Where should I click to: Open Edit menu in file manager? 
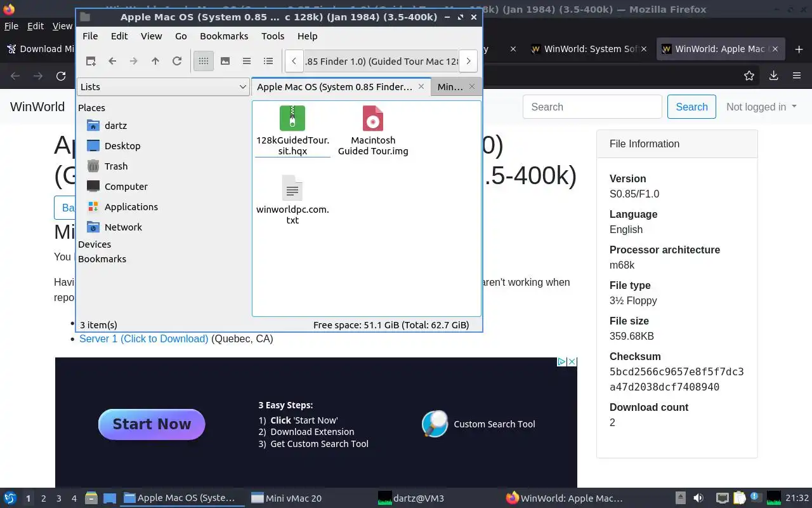coord(119,36)
